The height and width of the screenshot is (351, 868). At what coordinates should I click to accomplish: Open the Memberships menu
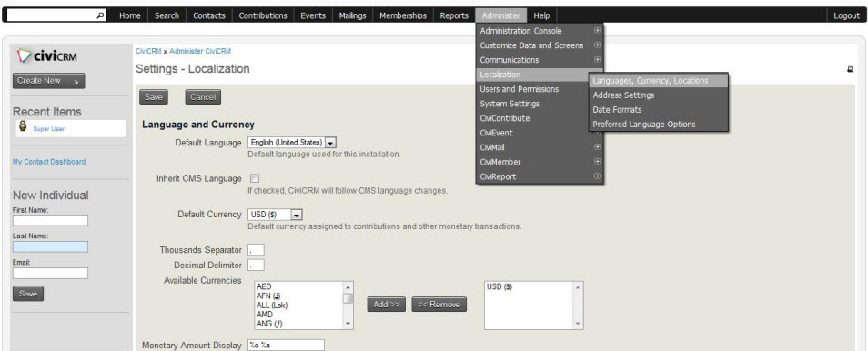click(x=403, y=15)
